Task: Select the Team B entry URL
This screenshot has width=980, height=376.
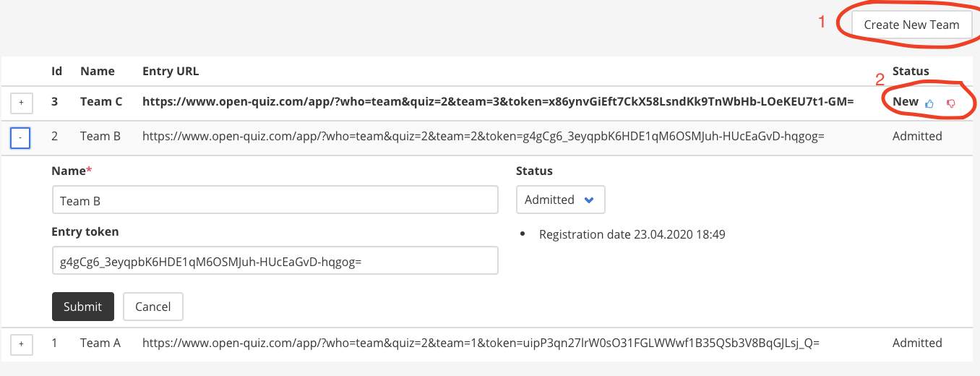Action: 483,136
